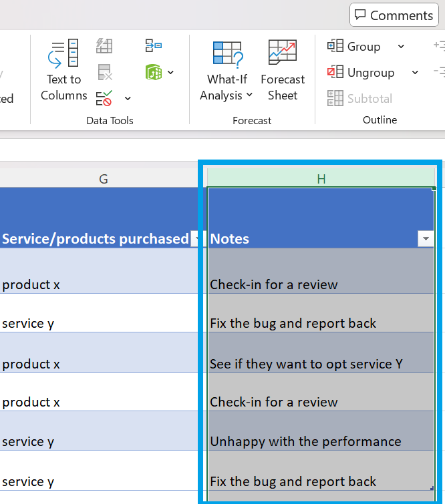Open the Data Model manage icon

point(154,72)
